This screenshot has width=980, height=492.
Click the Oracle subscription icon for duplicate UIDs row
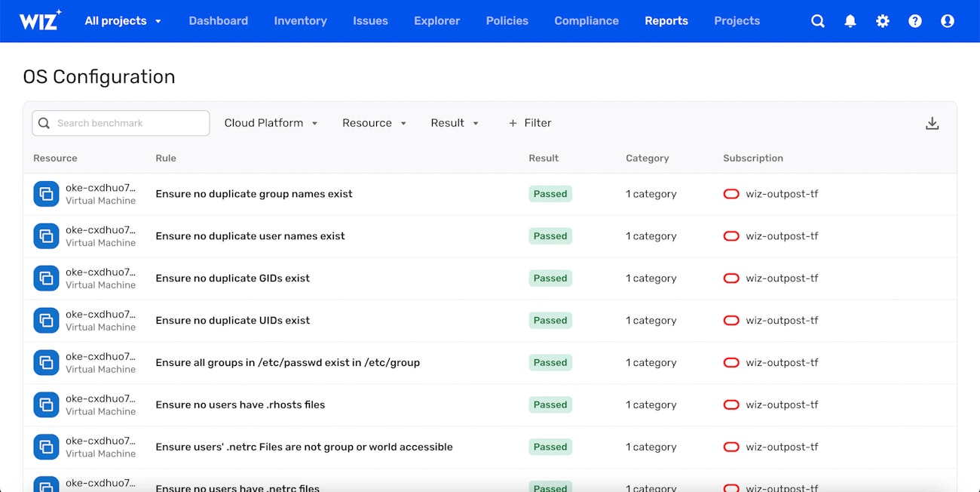point(730,321)
